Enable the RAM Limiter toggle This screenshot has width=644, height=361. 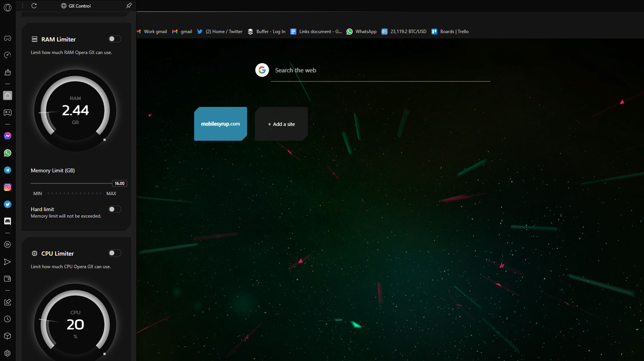coord(114,39)
